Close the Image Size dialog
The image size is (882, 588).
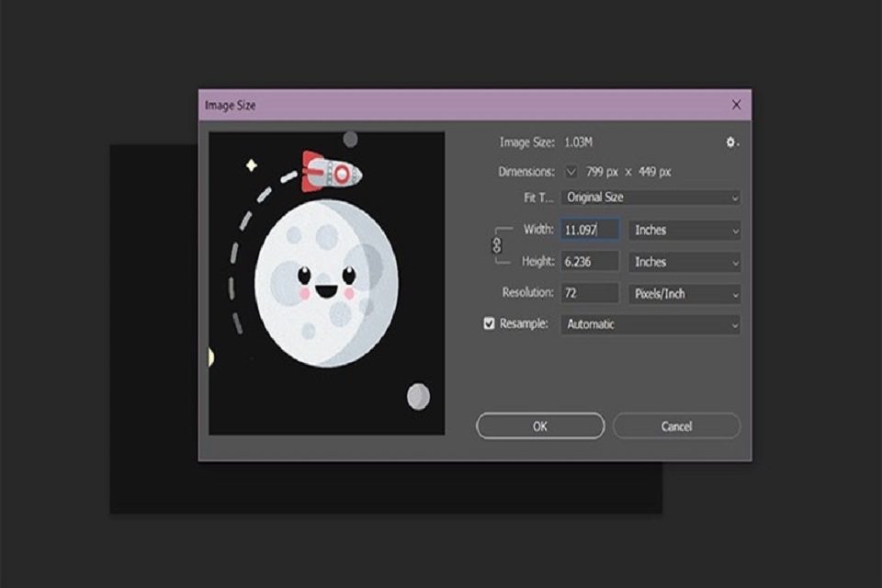point(736,105)
